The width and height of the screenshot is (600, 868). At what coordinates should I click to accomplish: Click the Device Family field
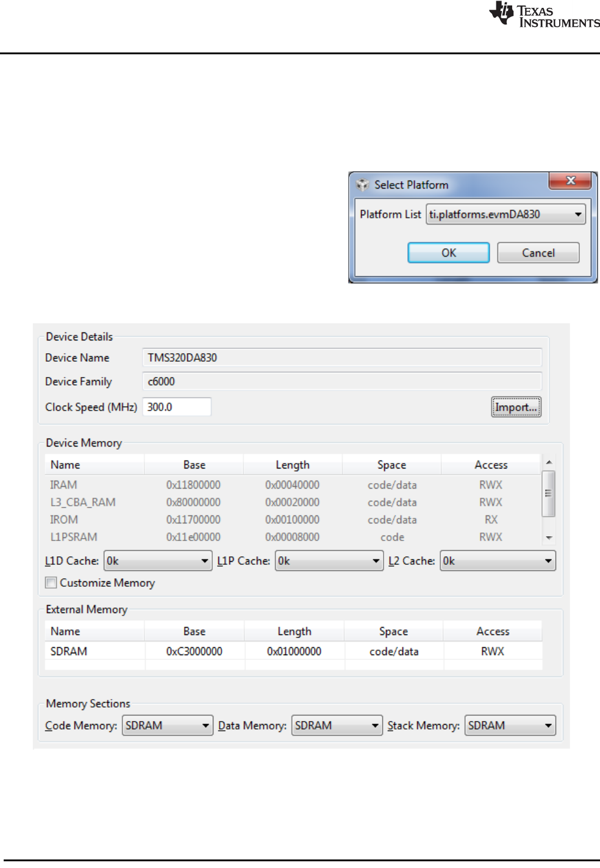click(x=341, y=381)
